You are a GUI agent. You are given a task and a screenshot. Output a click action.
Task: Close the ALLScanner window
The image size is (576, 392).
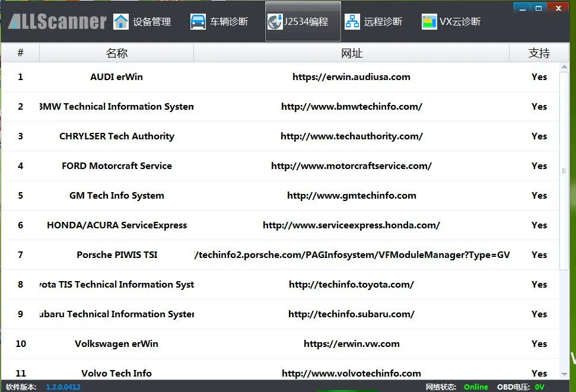(558, 8)
